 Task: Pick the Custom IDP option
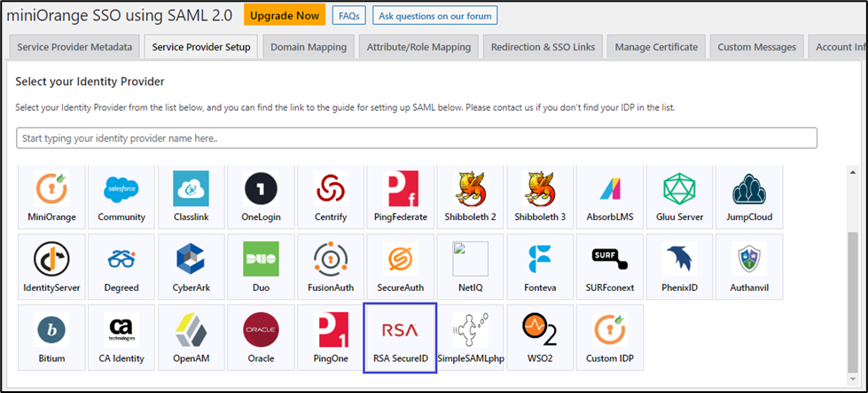tap(609, 337)
